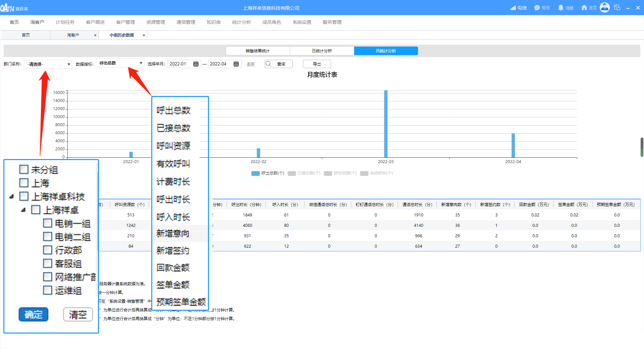The image size is (644, 349).
Task: Open the SMS message icon
Action: [x=537, y=8]
